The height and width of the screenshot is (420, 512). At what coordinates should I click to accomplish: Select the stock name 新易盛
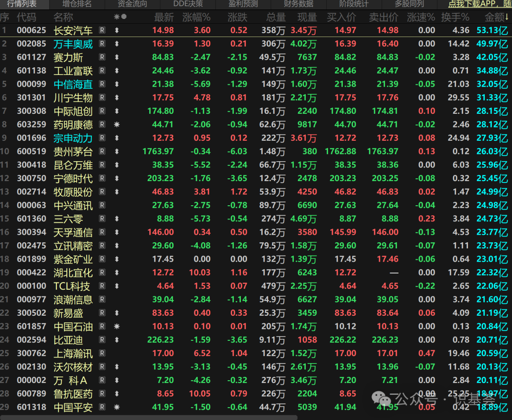coord(68,313)
